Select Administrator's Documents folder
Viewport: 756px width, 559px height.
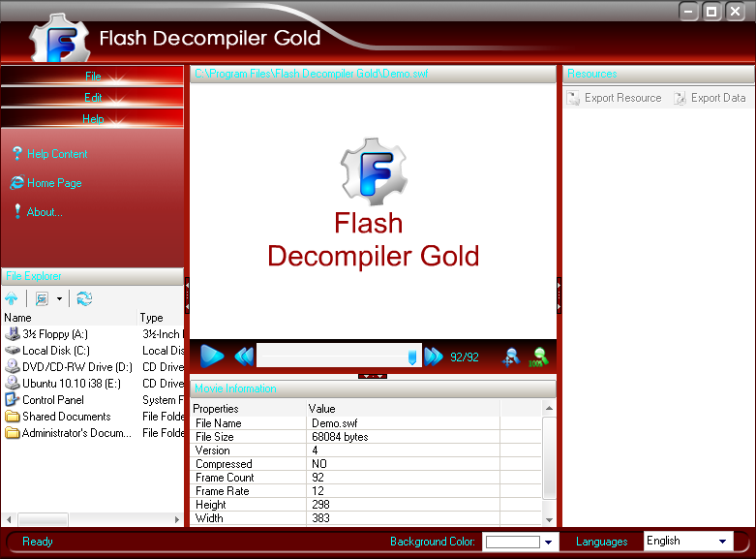pos(76,432)
